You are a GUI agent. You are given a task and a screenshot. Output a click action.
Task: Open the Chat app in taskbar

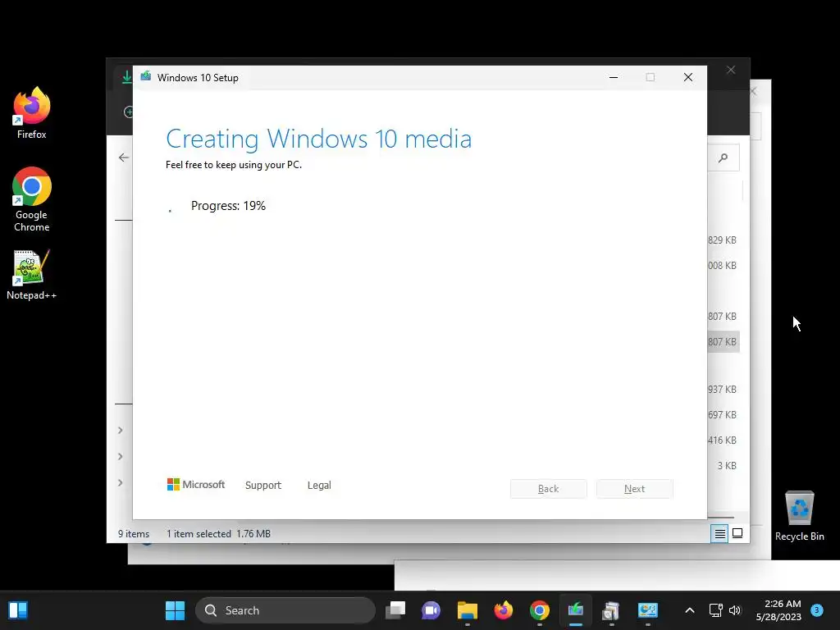[x=431, y=610]
